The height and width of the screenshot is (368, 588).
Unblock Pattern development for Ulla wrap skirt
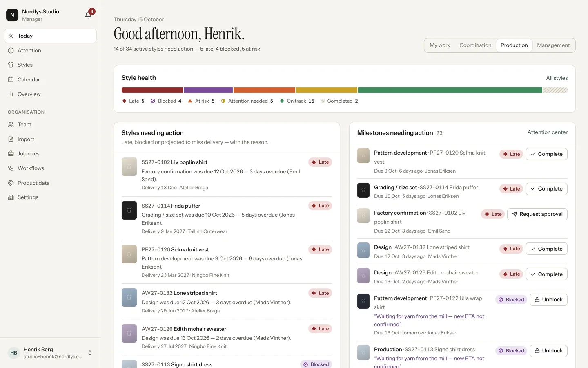pyautogui.click(x=548, y=300)
